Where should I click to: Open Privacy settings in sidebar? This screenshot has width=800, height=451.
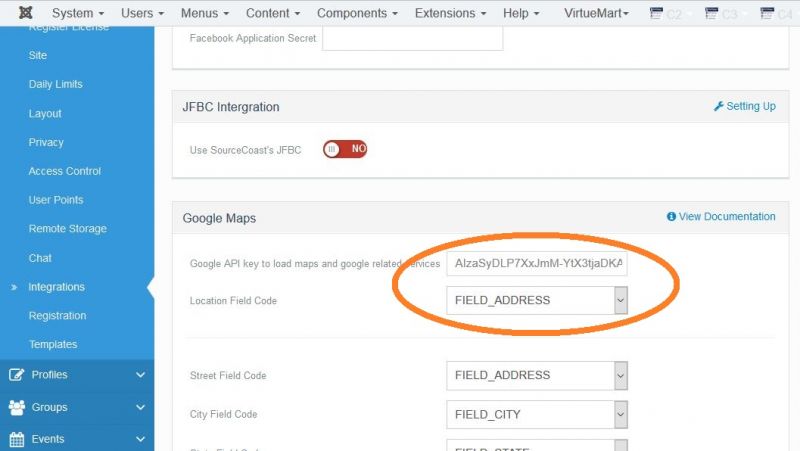pos(46,142)
